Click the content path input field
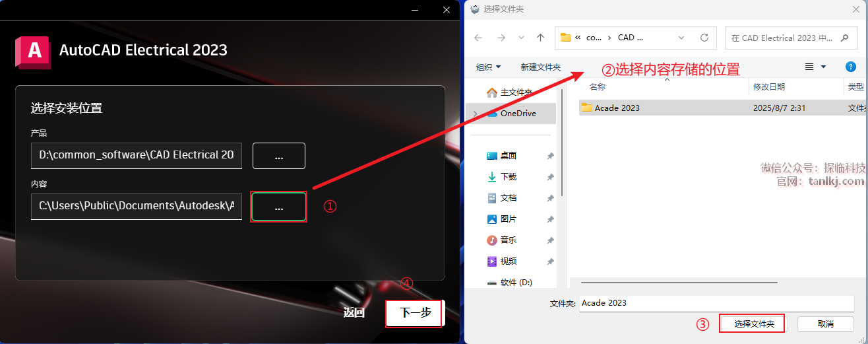This screenshot has width=868, height=344. tap(137, 207)
